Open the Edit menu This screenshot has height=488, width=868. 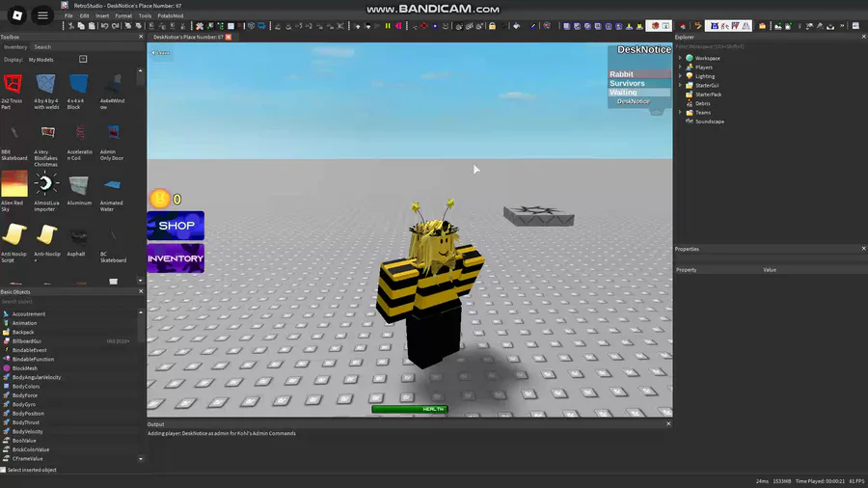pos(84,16)
